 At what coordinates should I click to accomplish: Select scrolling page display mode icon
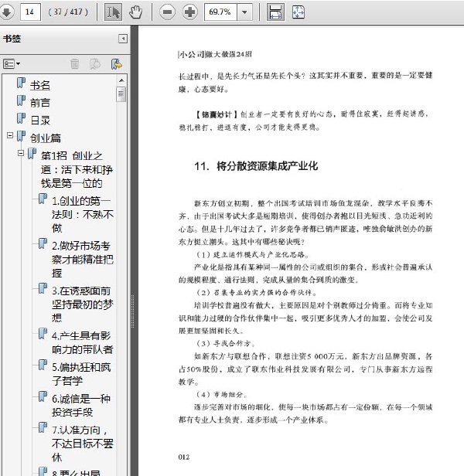pos(275,12)
